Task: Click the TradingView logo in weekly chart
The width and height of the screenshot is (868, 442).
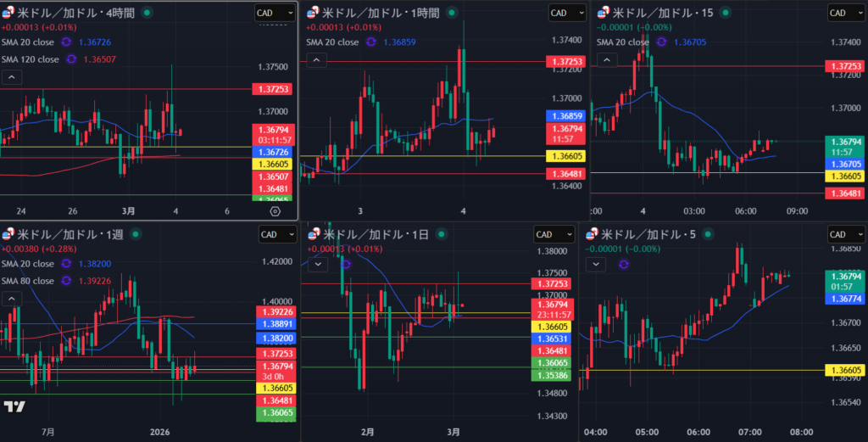Action: [x=14, y=406]
